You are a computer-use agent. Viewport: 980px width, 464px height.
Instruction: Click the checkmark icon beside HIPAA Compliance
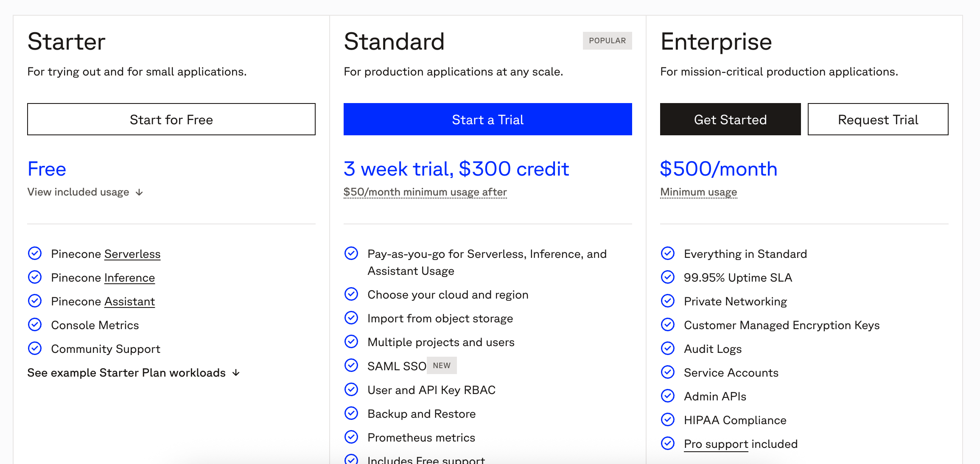[668, 419]
